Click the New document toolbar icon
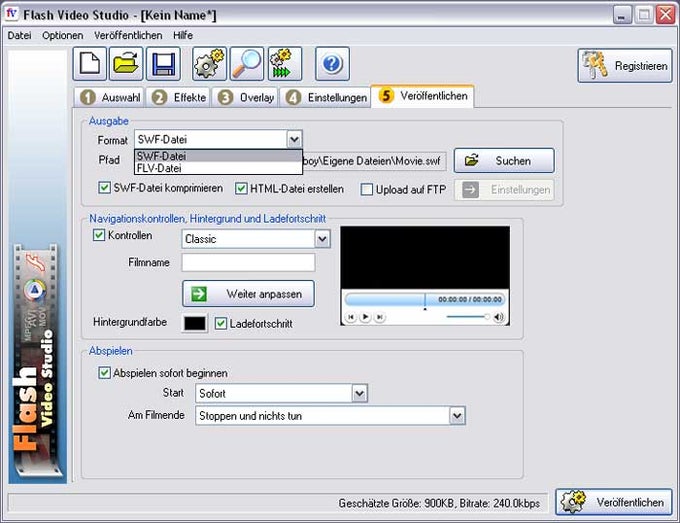Screen dimensions: 680x523 (89, 64)
